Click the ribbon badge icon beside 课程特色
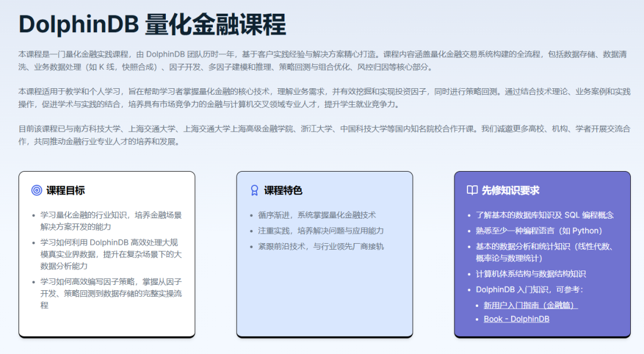The image size is (644, 354). pyautogui.click(x=255, y=190)
